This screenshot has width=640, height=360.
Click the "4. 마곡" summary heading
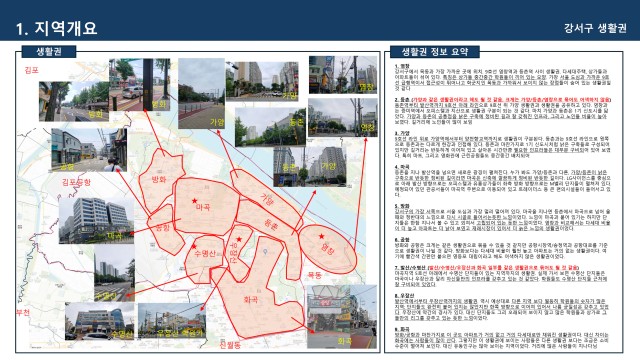(x=402, y=167)
